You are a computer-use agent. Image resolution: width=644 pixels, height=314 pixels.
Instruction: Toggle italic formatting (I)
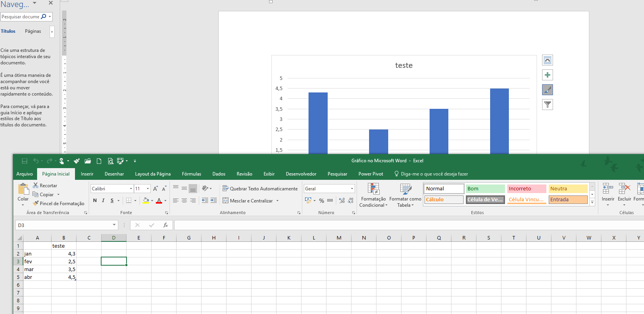click(103, 200)
